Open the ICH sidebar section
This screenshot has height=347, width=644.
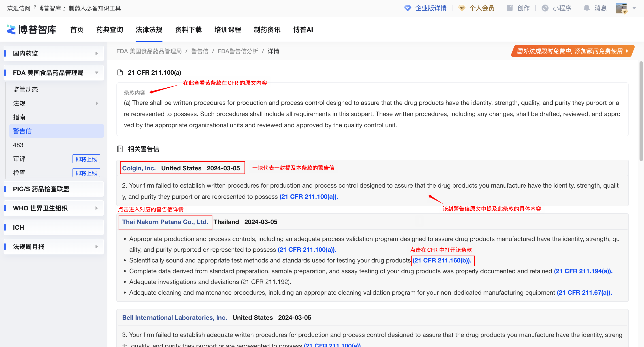point(54,227)
